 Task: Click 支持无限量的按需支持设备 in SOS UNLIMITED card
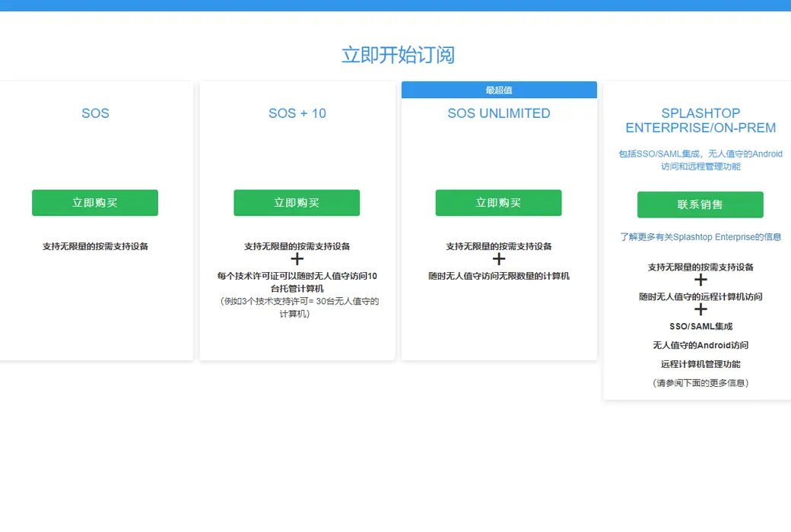click(499, 246)
